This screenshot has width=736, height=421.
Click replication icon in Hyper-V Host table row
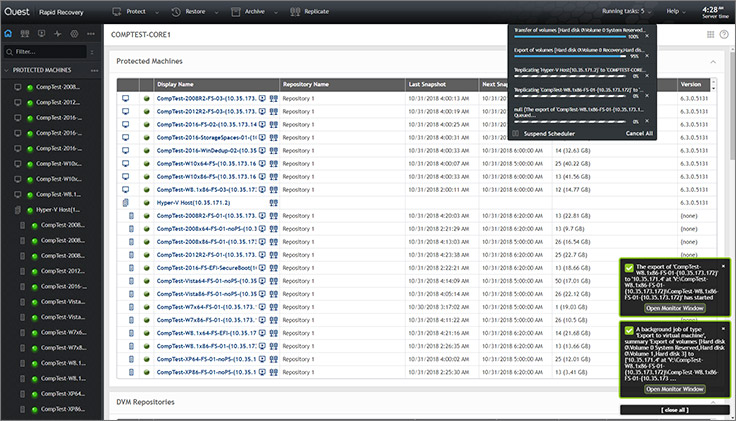[x=274, y=203]
